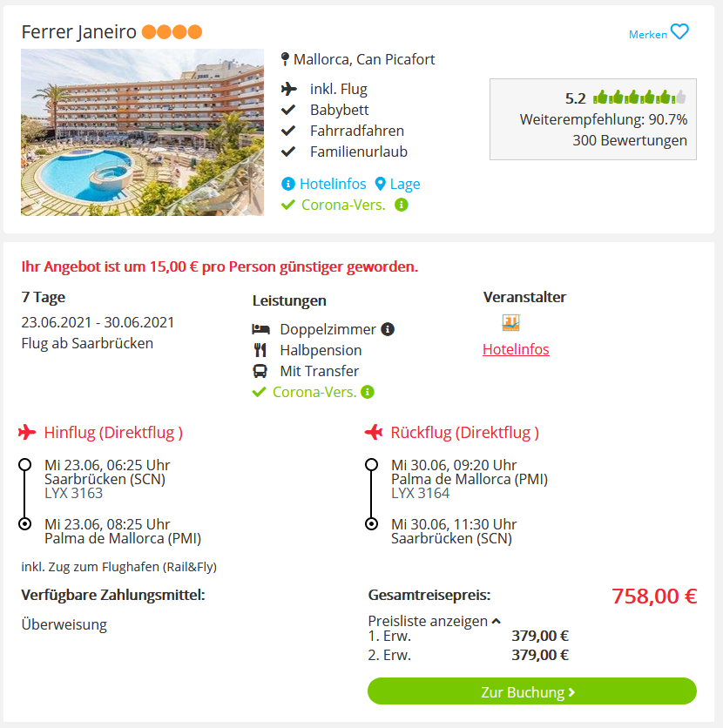Click the Hinflug red airplane icon
This screenshot has height=728, width=723.
pos(27,432)
